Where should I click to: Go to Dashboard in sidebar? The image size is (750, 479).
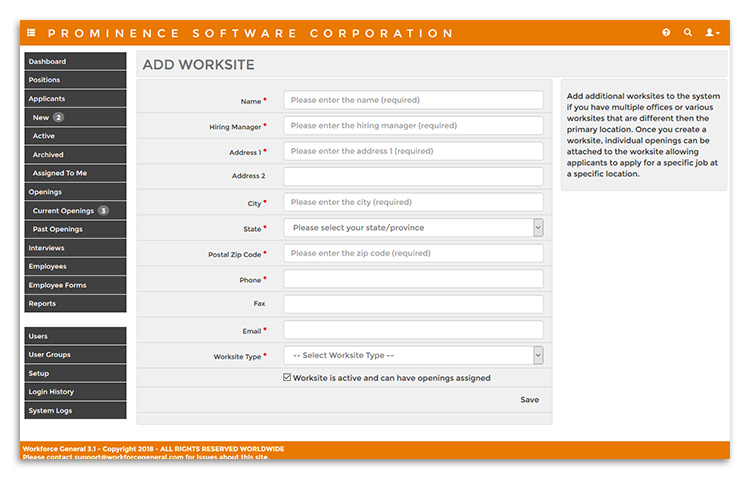click(76, 61)
